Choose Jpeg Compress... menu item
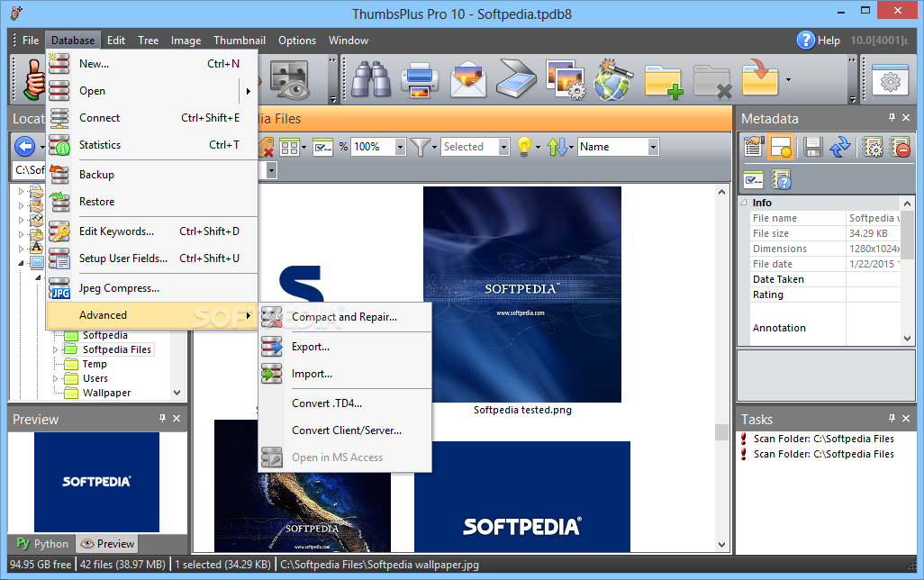The image size is (924, 580). click(x=152, y=288)
